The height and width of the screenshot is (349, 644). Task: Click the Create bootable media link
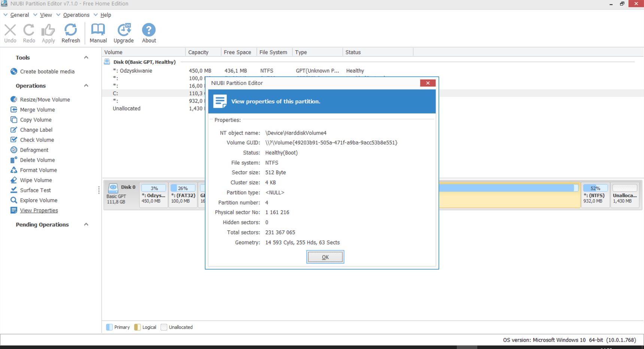47,72
